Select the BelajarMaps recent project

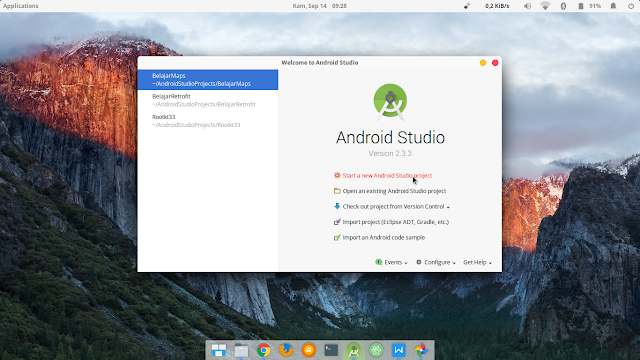[x=208, y=80]
